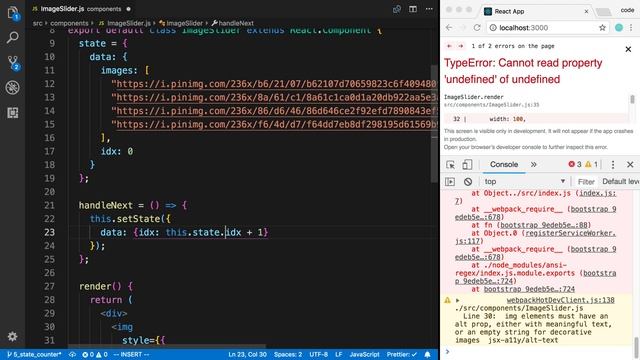Click the console prompt input line

[x=539, y=351]
